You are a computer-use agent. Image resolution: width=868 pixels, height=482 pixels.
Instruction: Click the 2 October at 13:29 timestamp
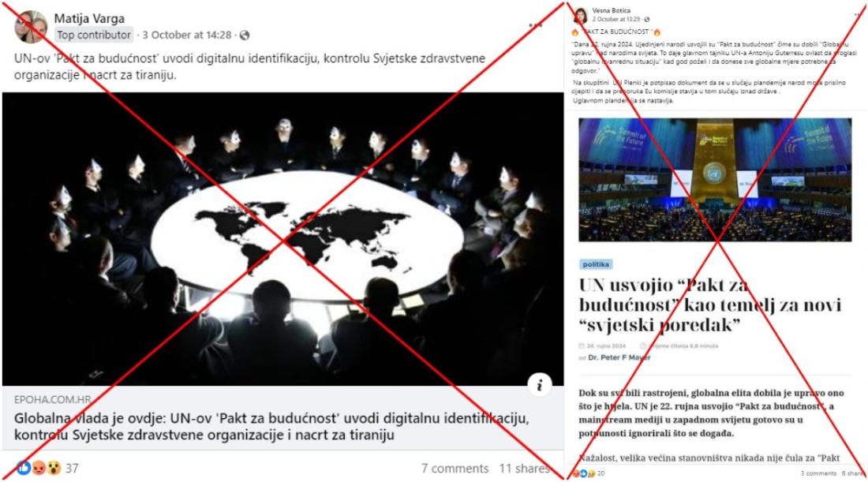pyautogui.click(x=616, y=20)
